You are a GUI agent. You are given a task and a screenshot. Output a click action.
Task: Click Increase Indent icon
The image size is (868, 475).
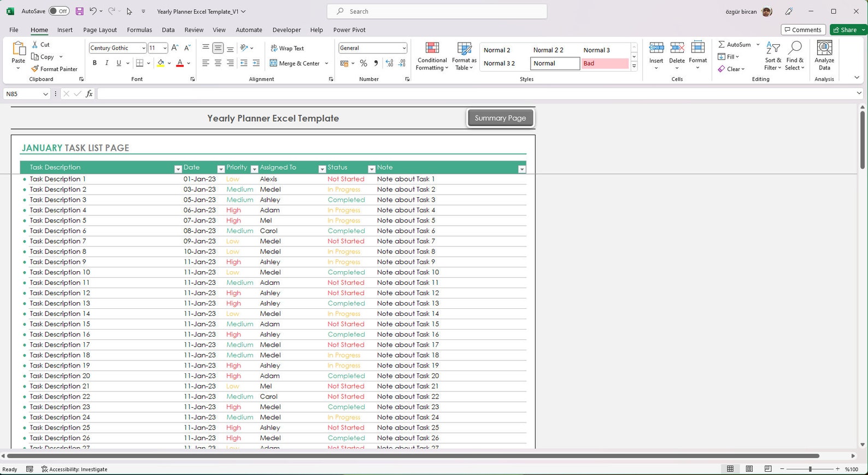click(256, 63)
